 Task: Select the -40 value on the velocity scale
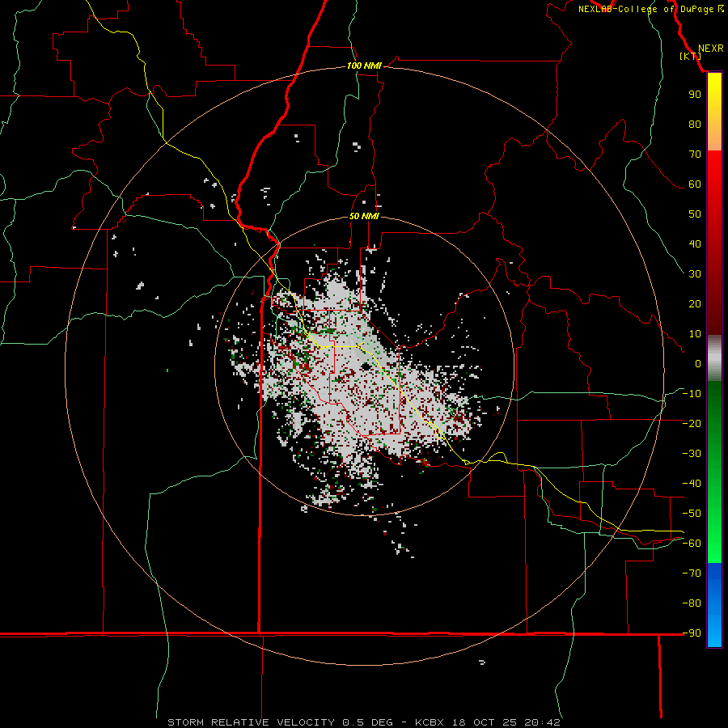coord(692,484)
